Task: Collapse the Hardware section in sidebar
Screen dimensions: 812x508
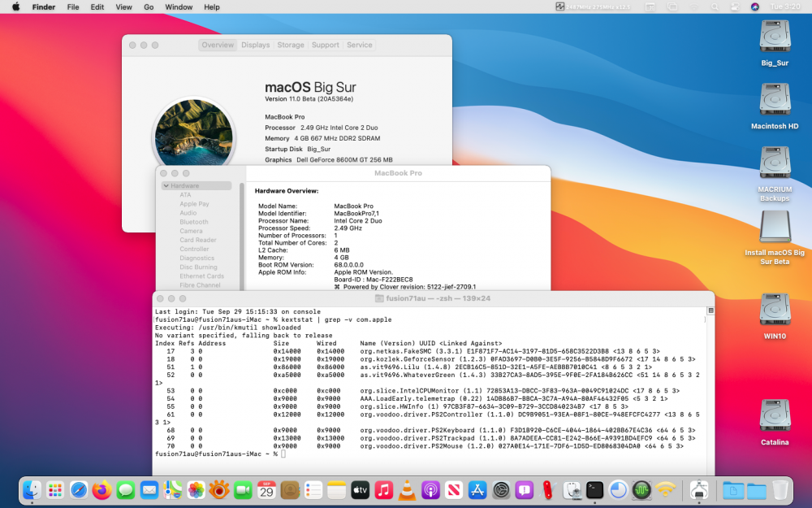Action: point(166,185)
